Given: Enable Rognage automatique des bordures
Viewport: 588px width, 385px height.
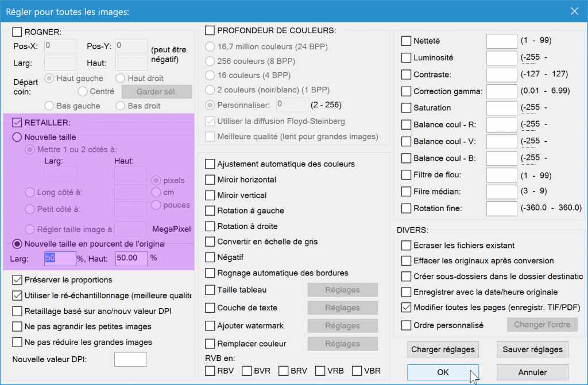Looking at the screenshot, I should coord(210,273).
